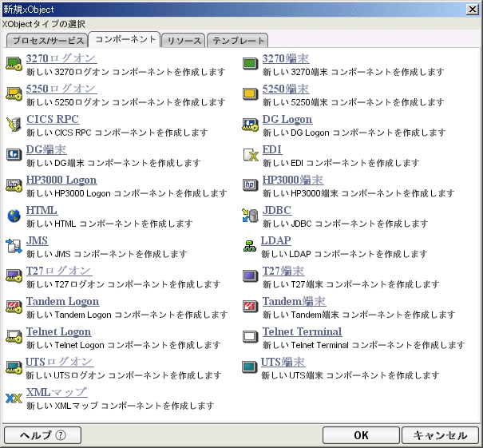The image size is (483, 448).
Task: Open the T27端末 link
Action: click(x=283, y=271)
